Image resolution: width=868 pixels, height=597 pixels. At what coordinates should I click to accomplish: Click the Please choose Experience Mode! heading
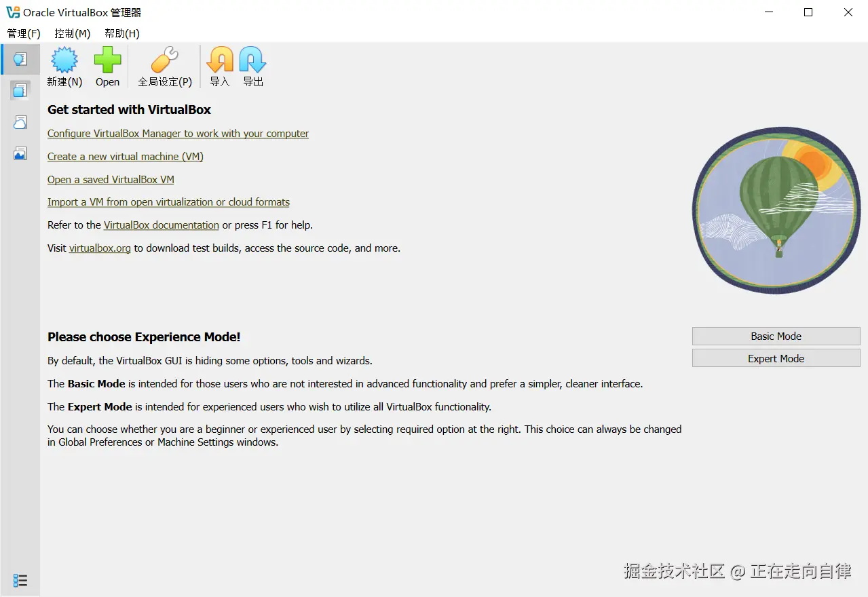[144, 337]
